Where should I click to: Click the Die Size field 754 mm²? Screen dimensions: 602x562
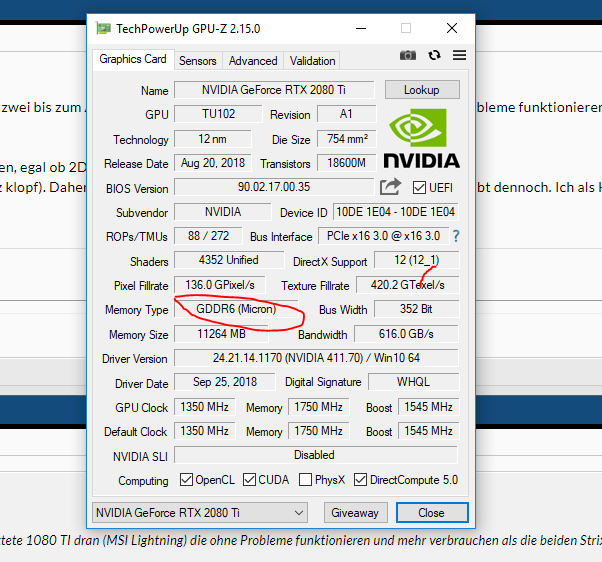tap(347, 139)
